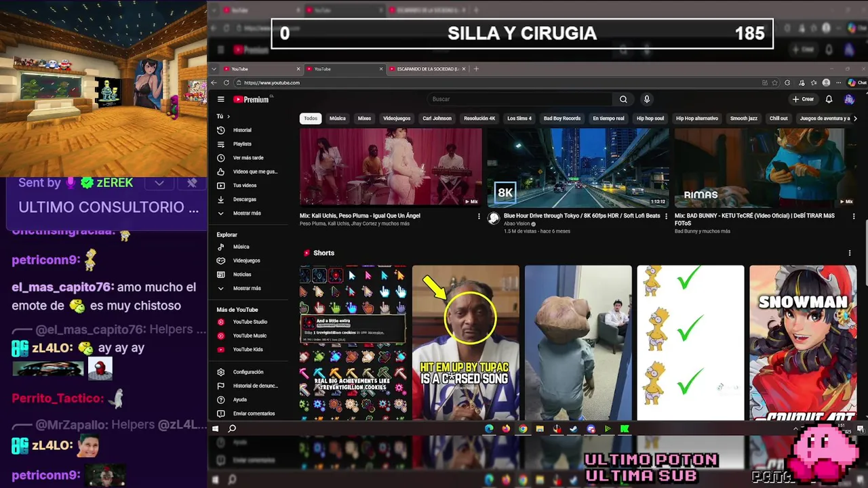
Task: Open options menu for Blue Hour Drive video
Action: (666, 216)
